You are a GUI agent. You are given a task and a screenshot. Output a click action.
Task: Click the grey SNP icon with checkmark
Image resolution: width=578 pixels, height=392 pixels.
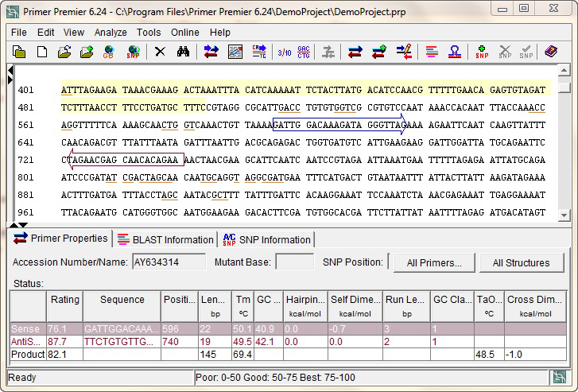pos(526,52)
